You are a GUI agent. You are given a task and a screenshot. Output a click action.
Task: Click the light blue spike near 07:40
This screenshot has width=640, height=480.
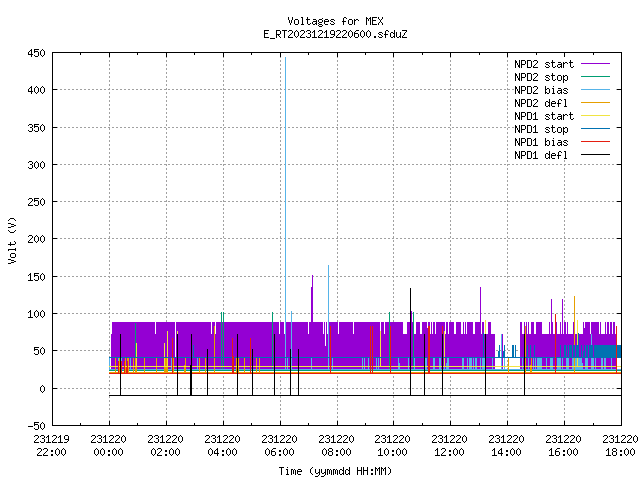tap(329, 294)
